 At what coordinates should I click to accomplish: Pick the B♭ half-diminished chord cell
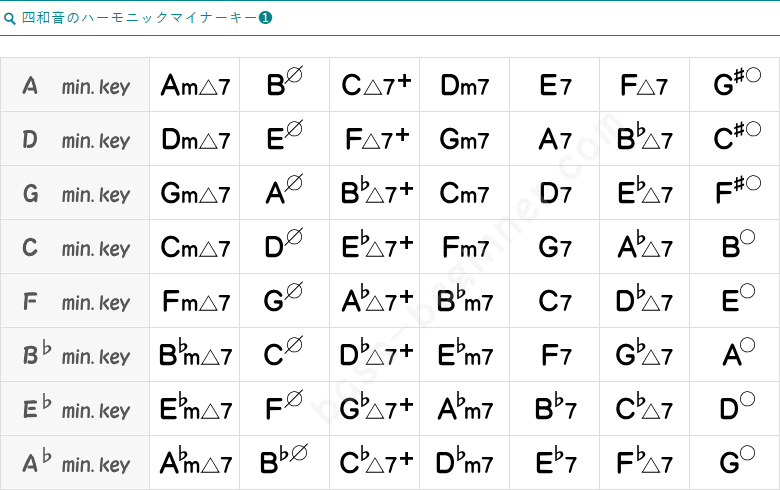285,464
